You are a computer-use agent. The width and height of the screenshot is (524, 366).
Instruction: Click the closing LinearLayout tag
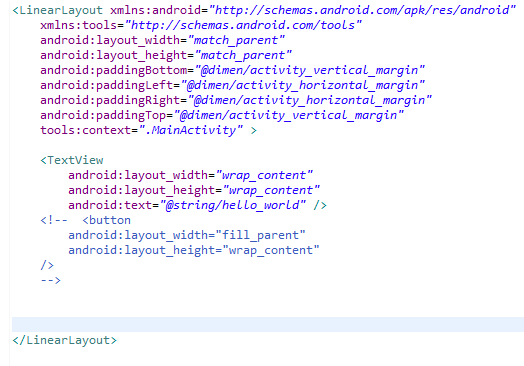(x=64, y=340)
